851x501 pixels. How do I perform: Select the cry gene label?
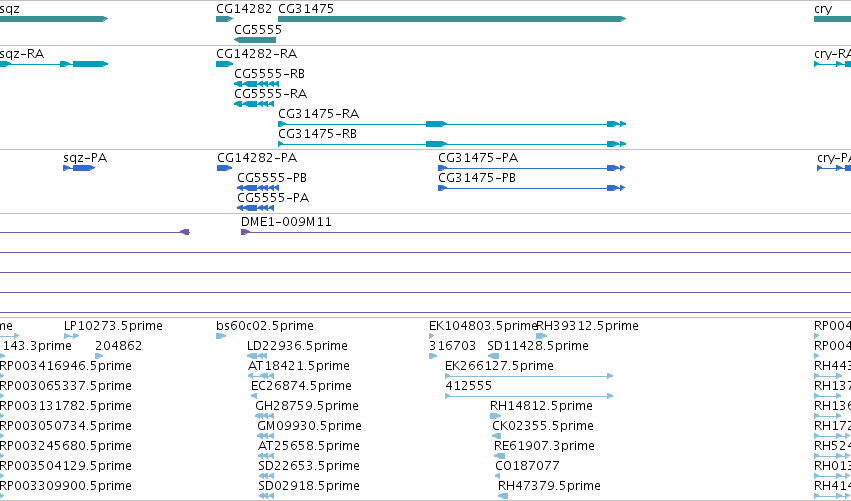823,9
